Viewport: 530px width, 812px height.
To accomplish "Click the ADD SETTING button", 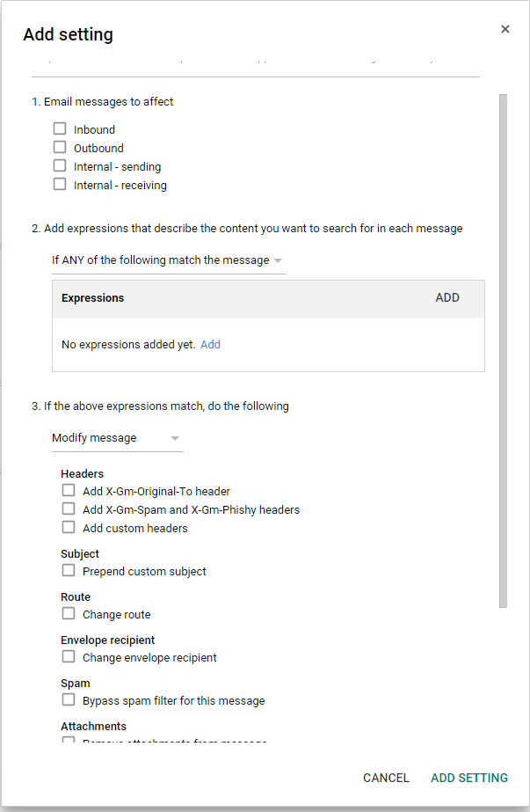I will tap(469, 778).
